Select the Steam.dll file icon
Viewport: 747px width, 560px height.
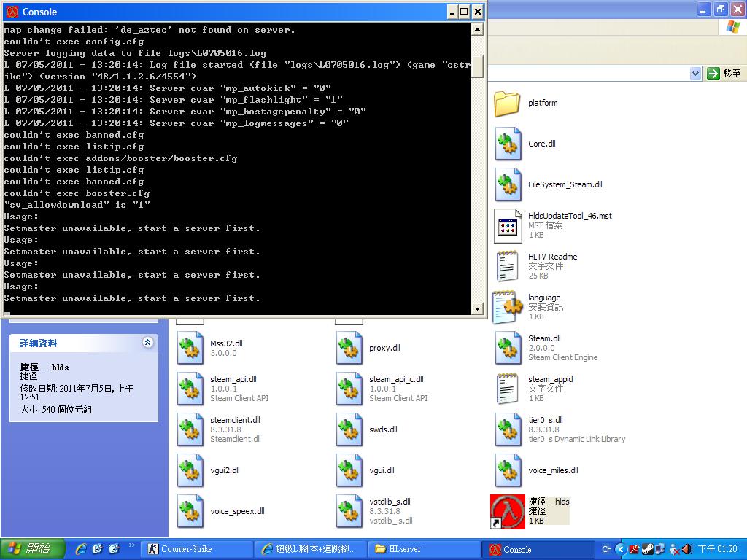point(508,348)
